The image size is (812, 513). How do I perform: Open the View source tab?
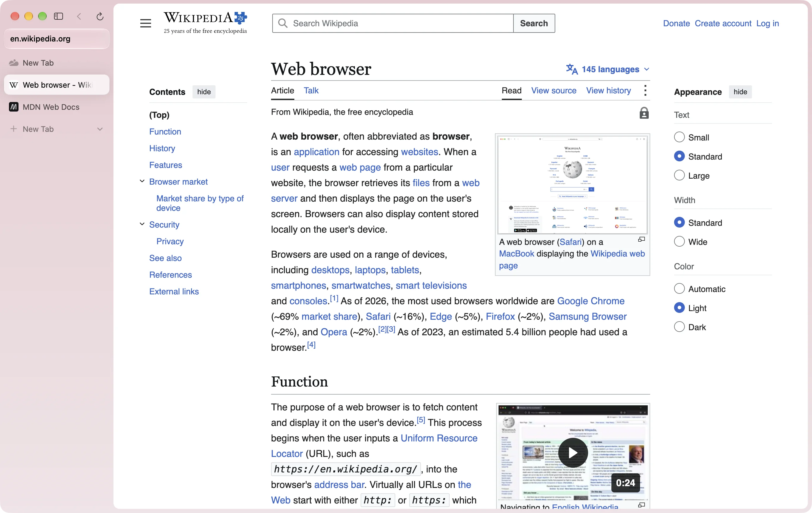pos(553,90)
